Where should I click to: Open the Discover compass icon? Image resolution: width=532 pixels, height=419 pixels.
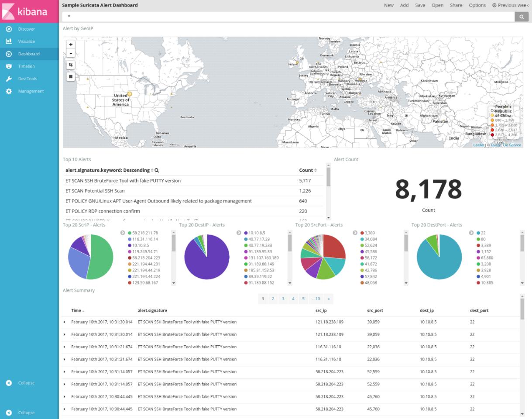9,29
